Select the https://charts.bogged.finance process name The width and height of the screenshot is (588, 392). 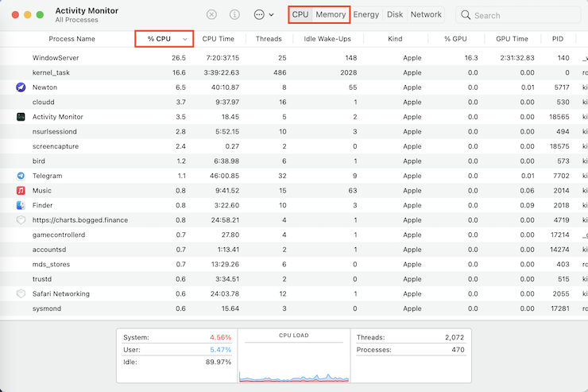pyautogui.click(x=80, y=220)
